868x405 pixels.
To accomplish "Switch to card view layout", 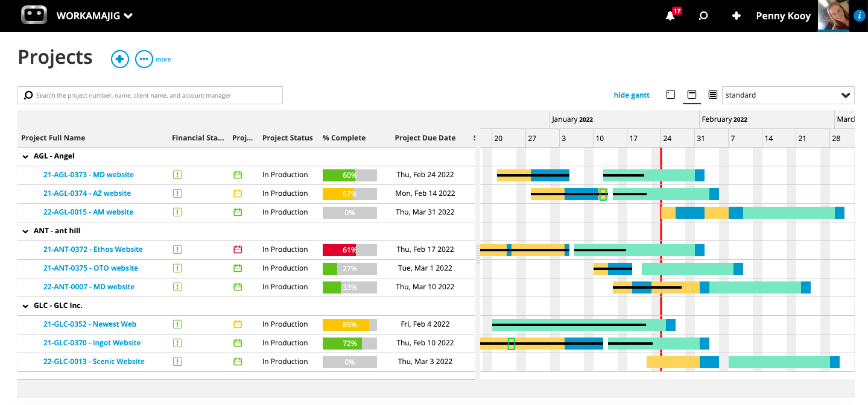I will click(670, 95).
